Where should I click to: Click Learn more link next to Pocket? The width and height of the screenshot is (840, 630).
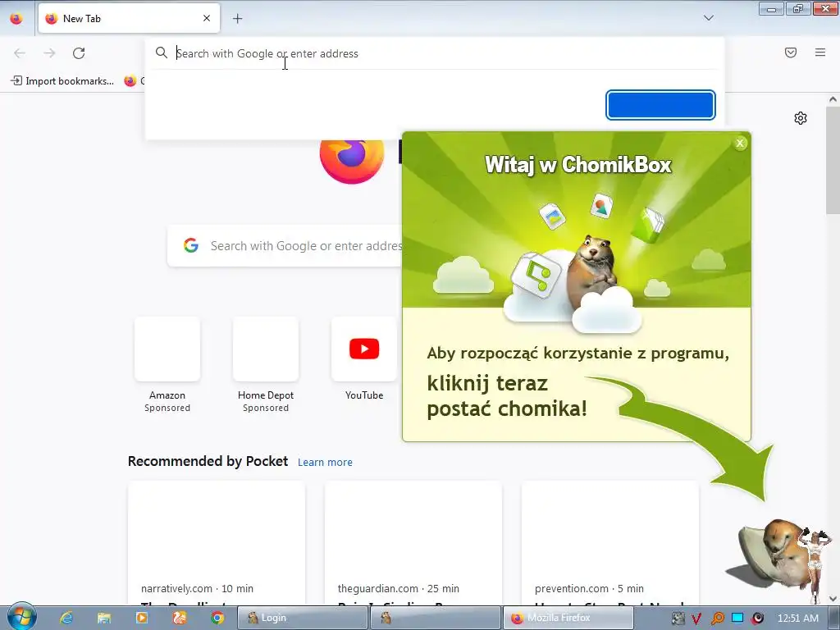coord(325,463)
